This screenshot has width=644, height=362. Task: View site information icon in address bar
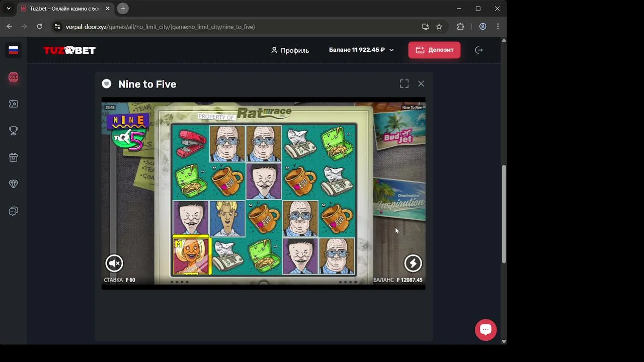[57, 27]
